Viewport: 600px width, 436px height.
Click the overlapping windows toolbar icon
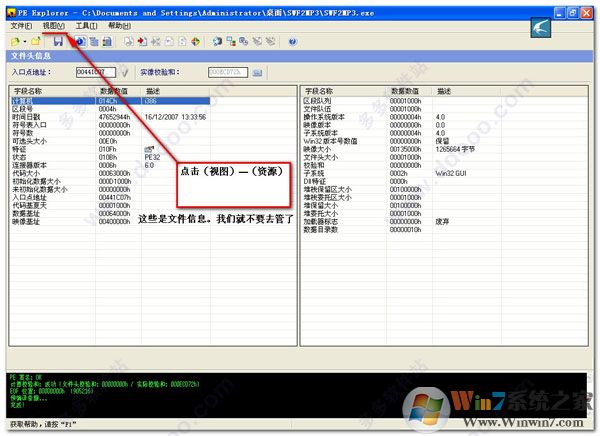coord(244,41)
